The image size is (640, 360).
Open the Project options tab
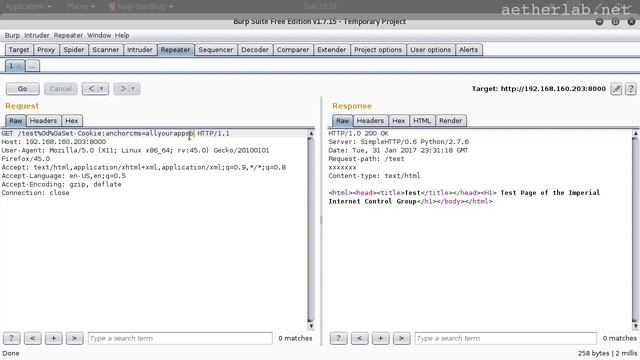[x=378, y=50]
